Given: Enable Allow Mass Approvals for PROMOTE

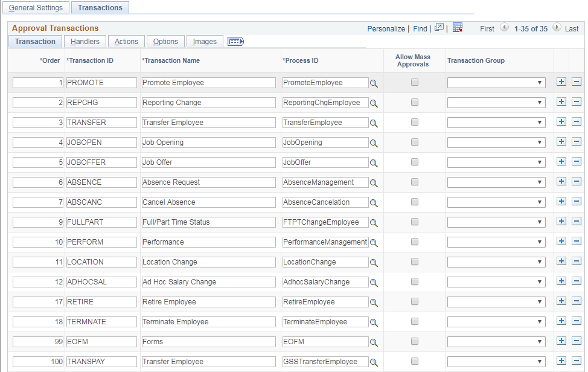Looking at the screenshot, I should tap(414, 82).
